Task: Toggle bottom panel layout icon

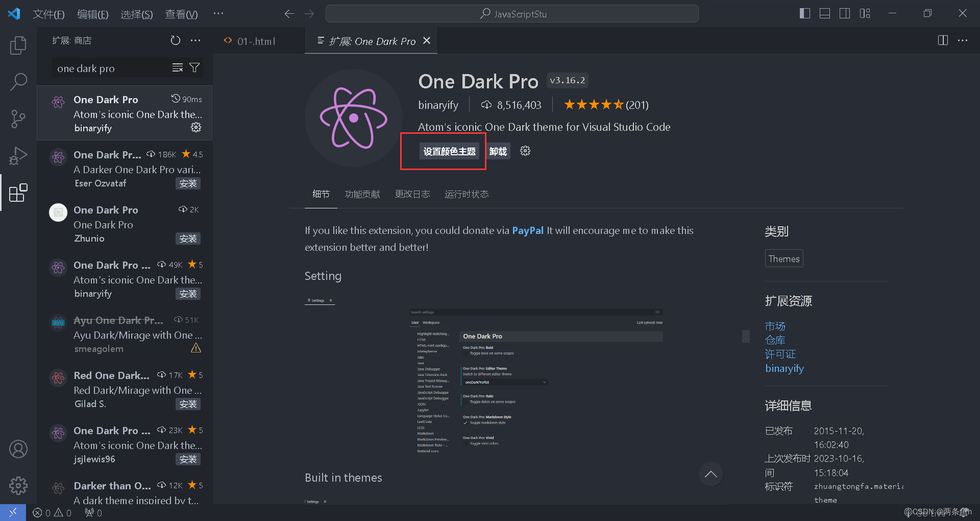Action: 825,13
